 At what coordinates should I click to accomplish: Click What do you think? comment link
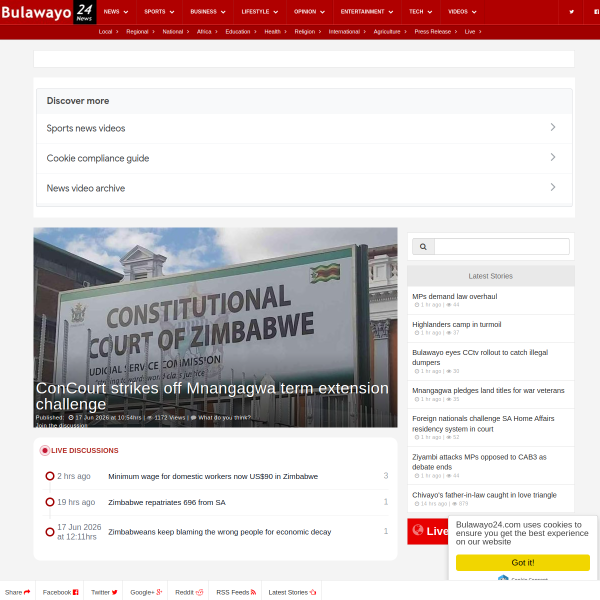225,417
